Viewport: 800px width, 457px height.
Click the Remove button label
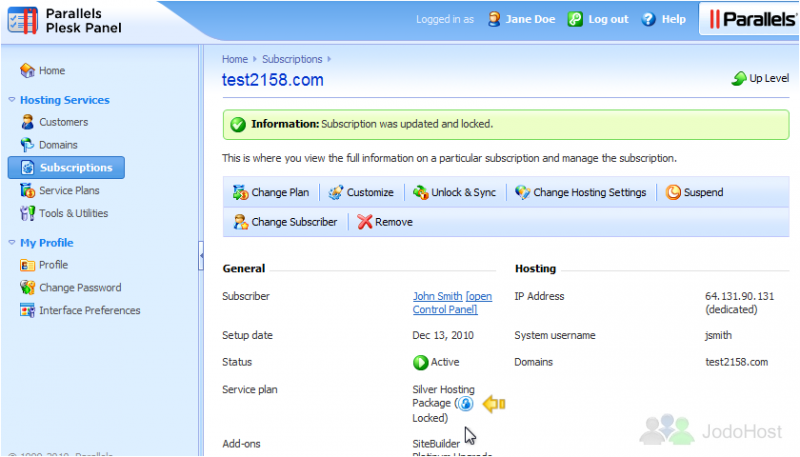[x=394, y=222]
